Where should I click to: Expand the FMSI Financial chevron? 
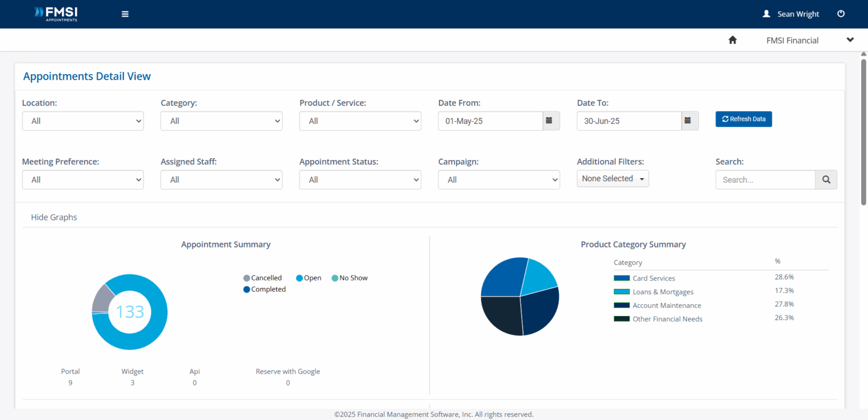pyautogui.click(x=850, y=40)
